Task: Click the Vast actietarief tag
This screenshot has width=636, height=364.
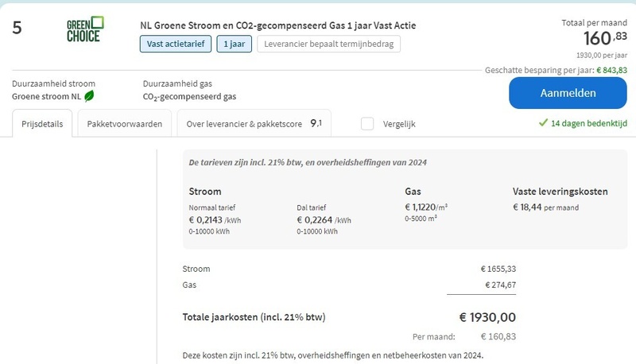Action: click(x=176, y=44)
